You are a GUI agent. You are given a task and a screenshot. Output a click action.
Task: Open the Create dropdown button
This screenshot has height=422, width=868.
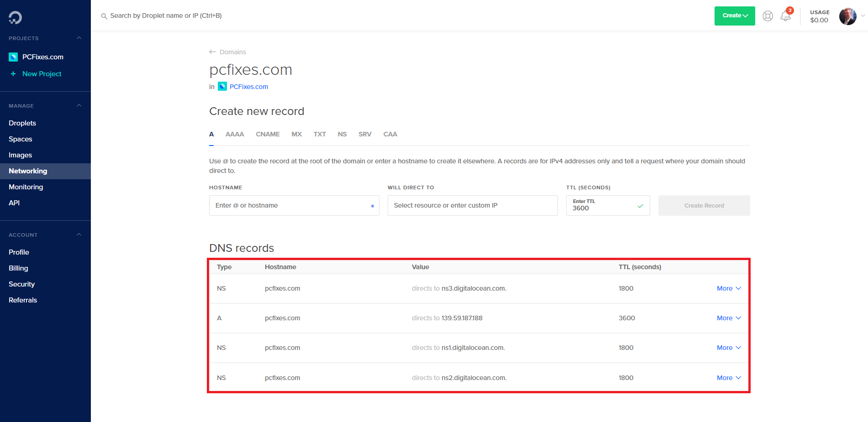735,16
